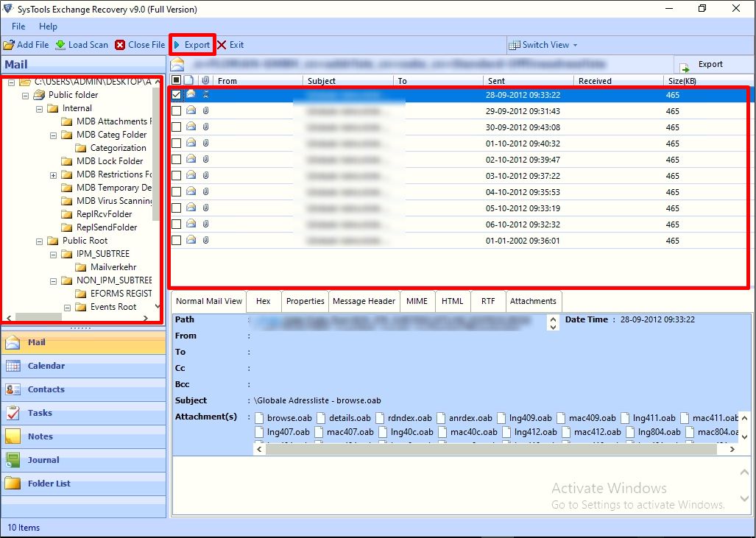756x538 pixels.
Task: Click envelope icon of the 01-10-2012 email
Action: (x=191, y=143)
